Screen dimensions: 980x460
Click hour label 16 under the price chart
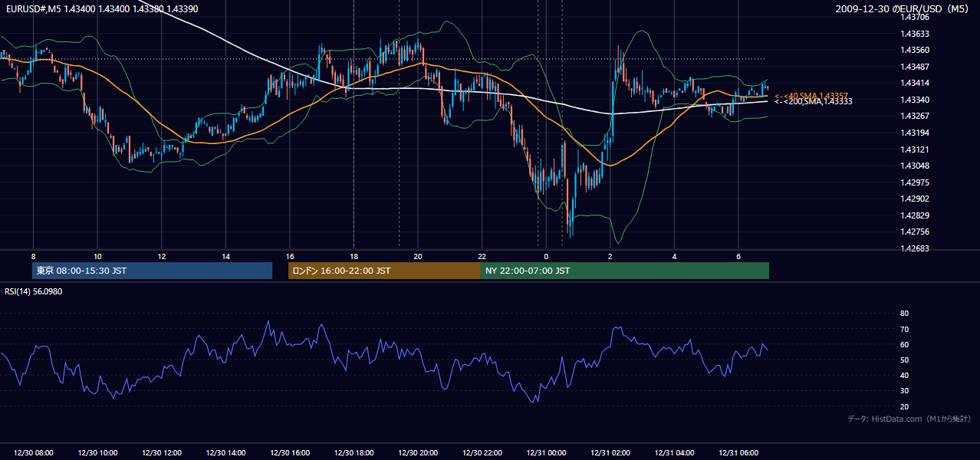point(290,256)
